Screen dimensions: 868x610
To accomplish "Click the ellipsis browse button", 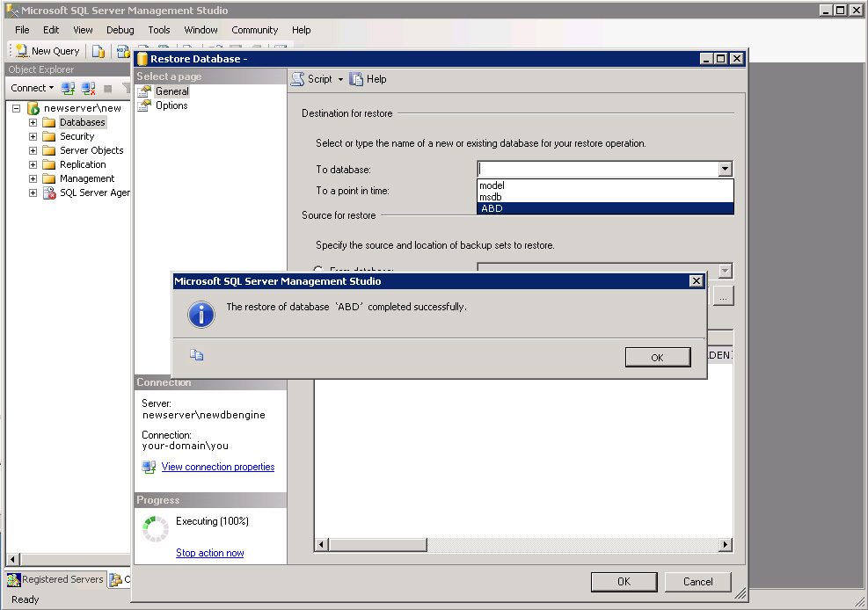I will point(724,296).
